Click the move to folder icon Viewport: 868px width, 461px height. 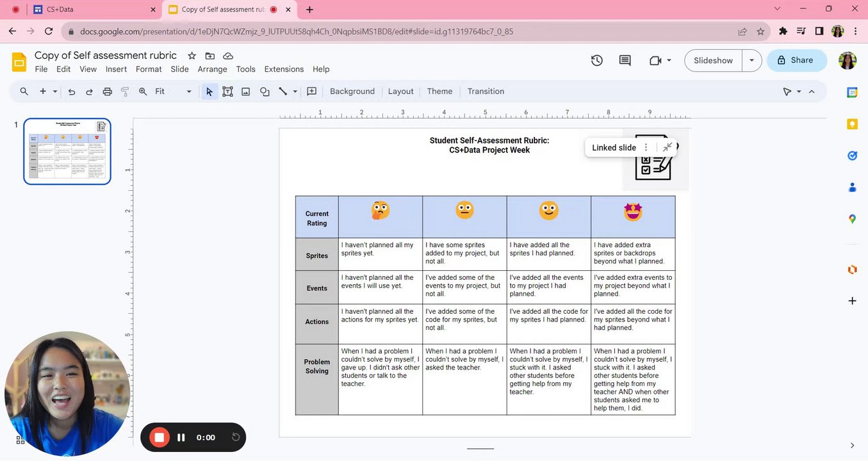209,56
